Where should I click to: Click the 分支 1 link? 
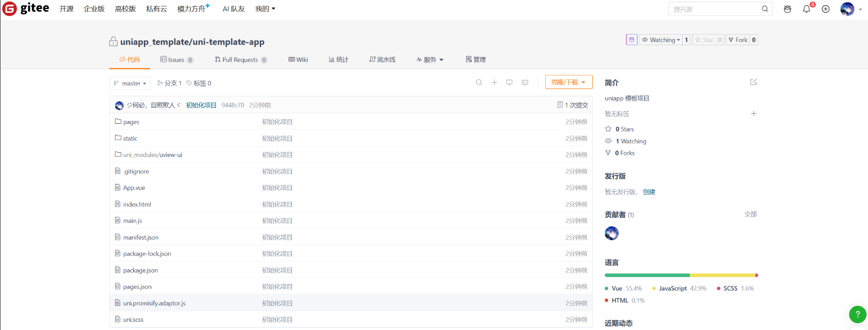click(x=169, y=83)
